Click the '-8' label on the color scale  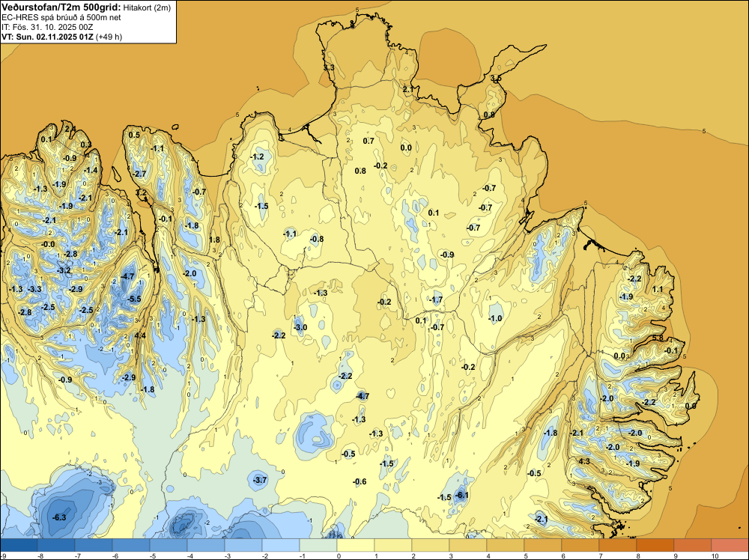pos(40,556)
